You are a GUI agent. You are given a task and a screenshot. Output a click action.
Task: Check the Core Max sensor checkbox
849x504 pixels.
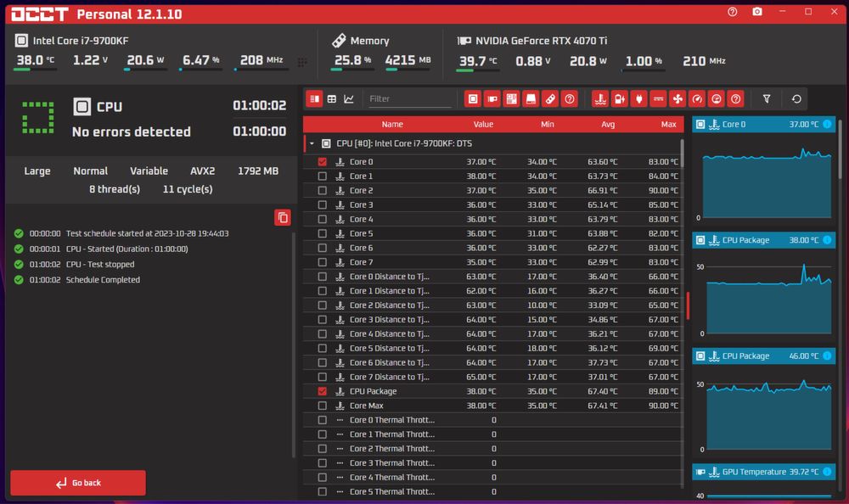pyautogui.click(x=322, y=406)
